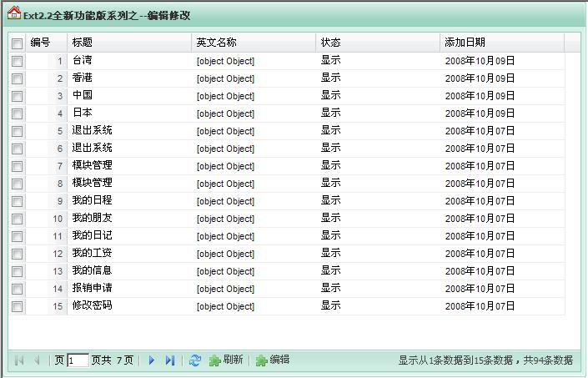Check the row for 修改密码
The image size is (588, 378).
pos(17,306)
